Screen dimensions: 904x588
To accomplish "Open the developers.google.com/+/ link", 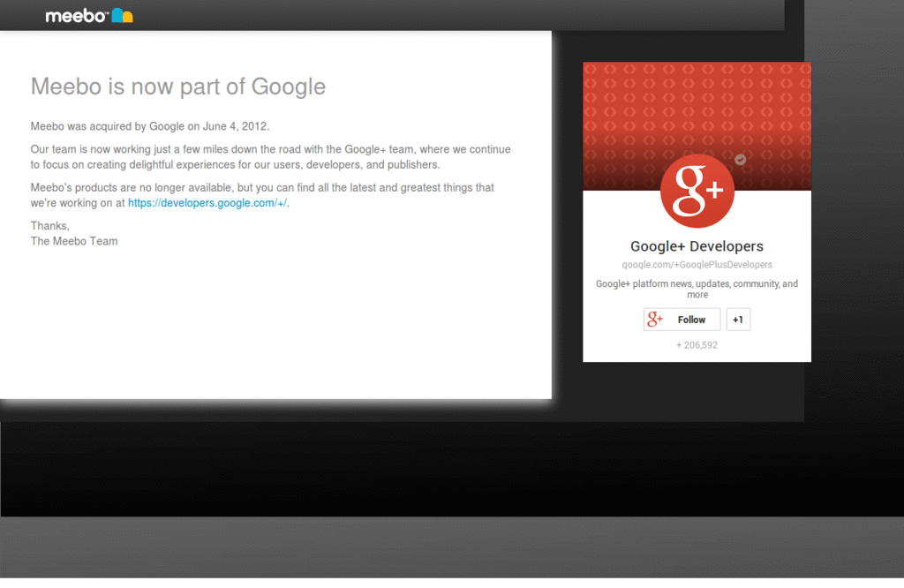I will 207,203.
